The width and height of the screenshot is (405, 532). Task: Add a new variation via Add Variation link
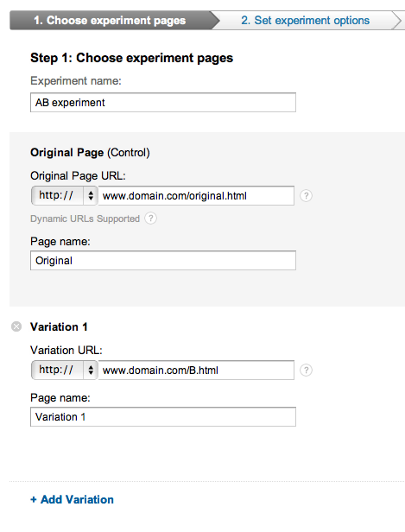tap(72, 499)
